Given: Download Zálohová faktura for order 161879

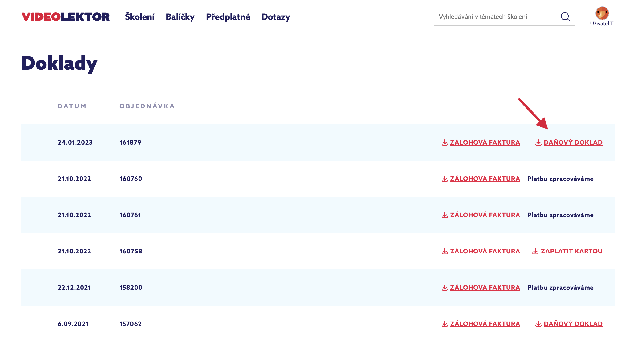Looking at the screenshot, I should (485, 142).
